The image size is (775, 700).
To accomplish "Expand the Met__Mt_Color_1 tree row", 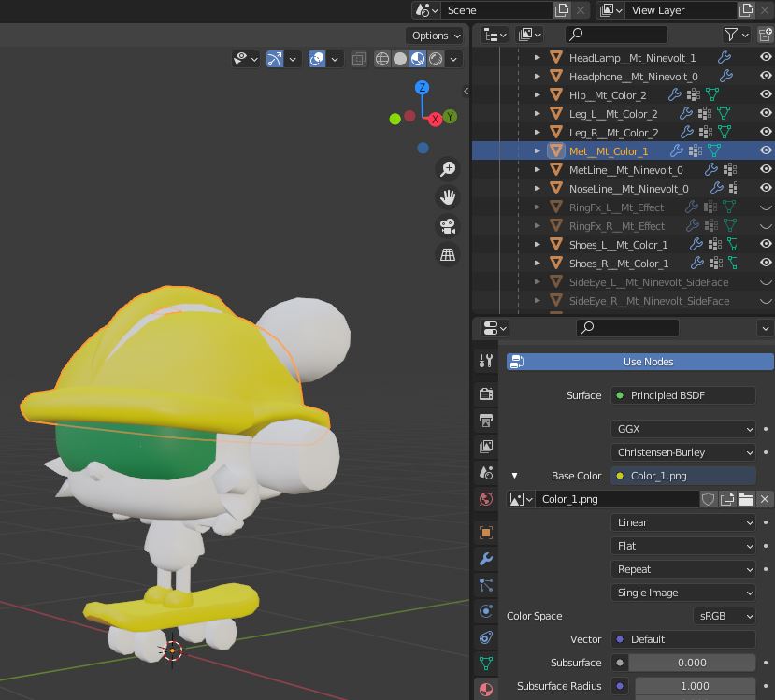I will [538, 151].
